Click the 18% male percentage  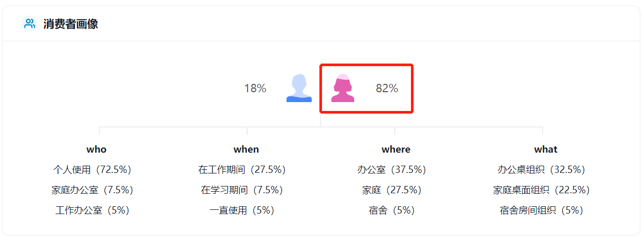pos(255,89)
